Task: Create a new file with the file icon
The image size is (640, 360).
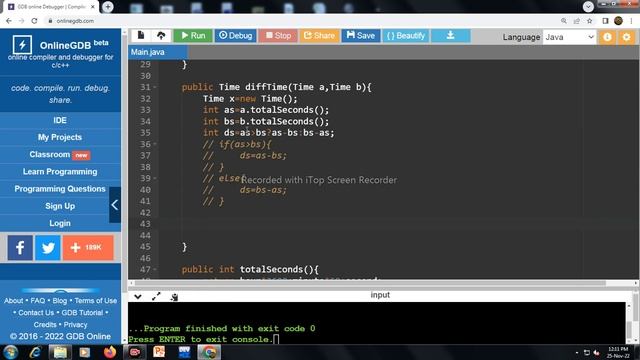Action: click(141, 36)
